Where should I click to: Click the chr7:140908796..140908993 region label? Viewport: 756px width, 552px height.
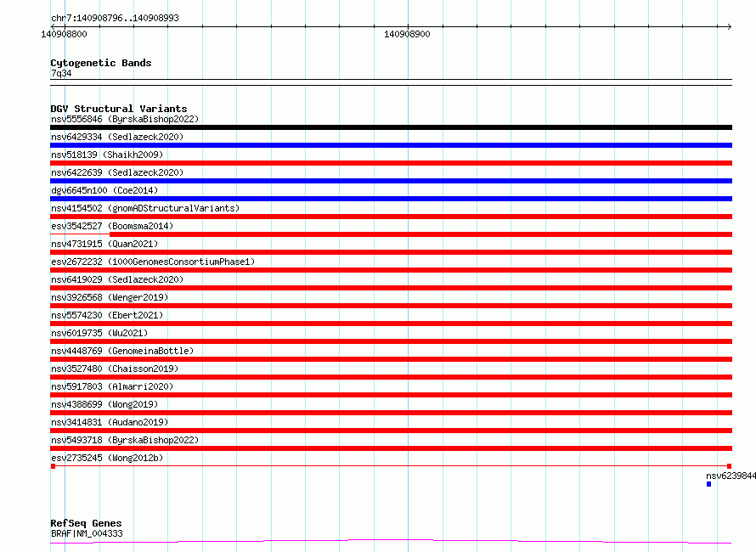pos(115,19)
